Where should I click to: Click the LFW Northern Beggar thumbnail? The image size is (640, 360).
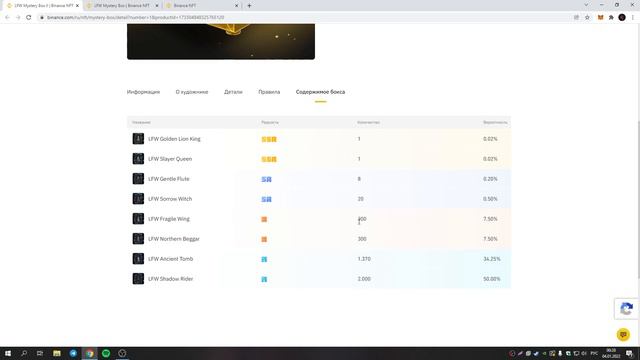pyautogui.click(x=138, y=239)
